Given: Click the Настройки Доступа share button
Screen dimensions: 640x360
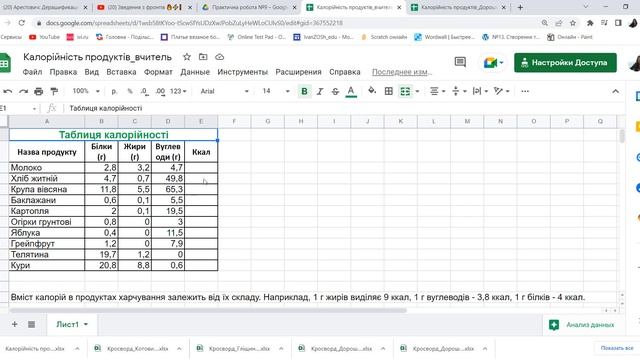Looking at the screenshot, I should (565, 63).
